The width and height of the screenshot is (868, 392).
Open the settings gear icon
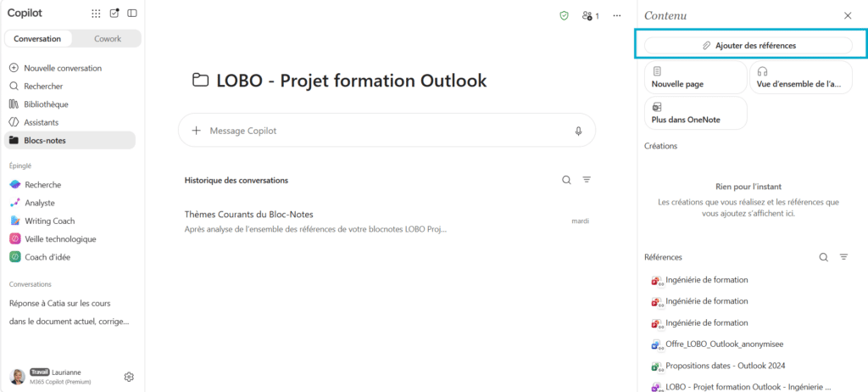click(x=129, y=377)
